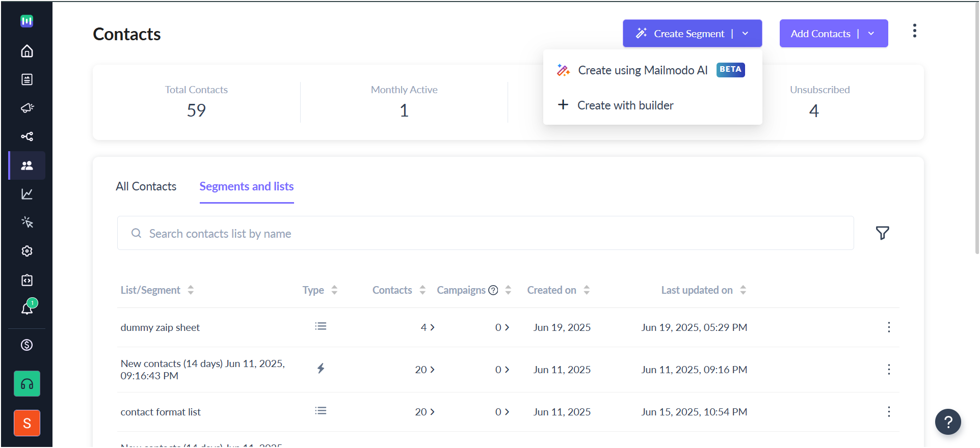
Task: Open 4 contacts of dummy zaip sheet
Action: 428,327
